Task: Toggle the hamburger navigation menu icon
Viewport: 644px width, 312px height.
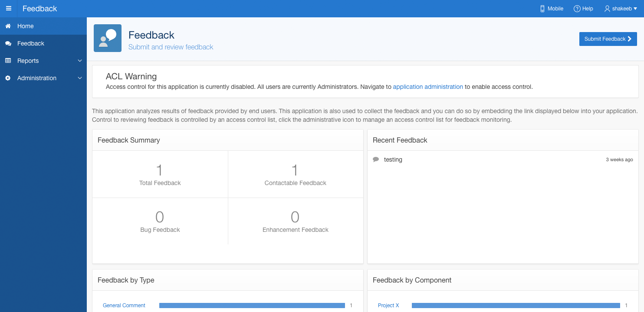Action: point(9,9)
